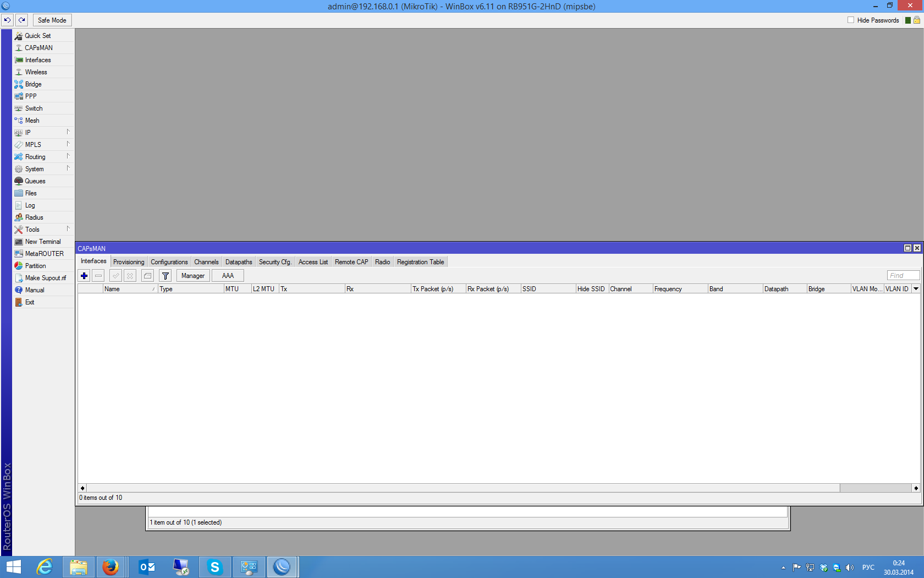Switch to the Remote CAP tab

click(x=351, y=262)
